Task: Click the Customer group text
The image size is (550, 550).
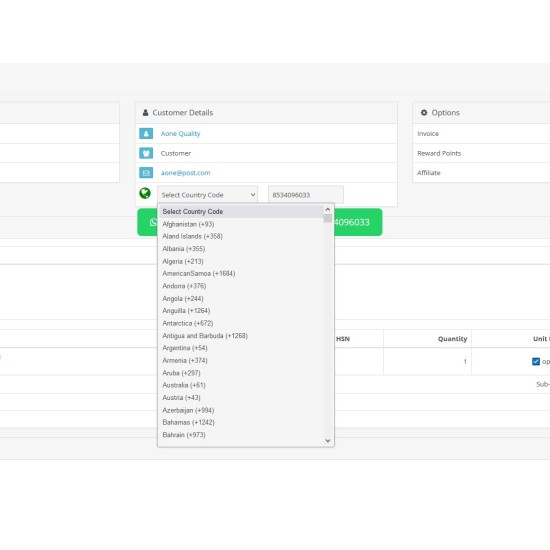Action: (176, 153)
